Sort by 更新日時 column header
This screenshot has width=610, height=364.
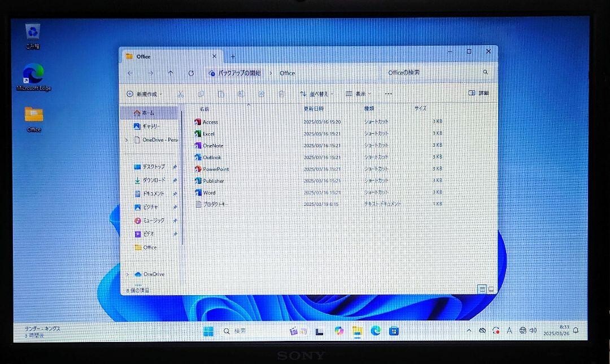pyautogui.click(x=313, y=108)
